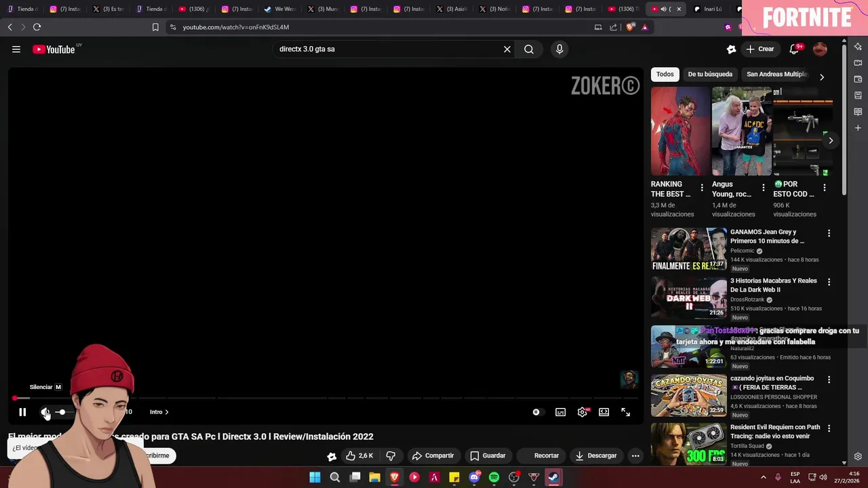This screenshot has width=868, height=488.
Task: Open the Ask sparkle icon beside like button
Action: pos(332,456)
